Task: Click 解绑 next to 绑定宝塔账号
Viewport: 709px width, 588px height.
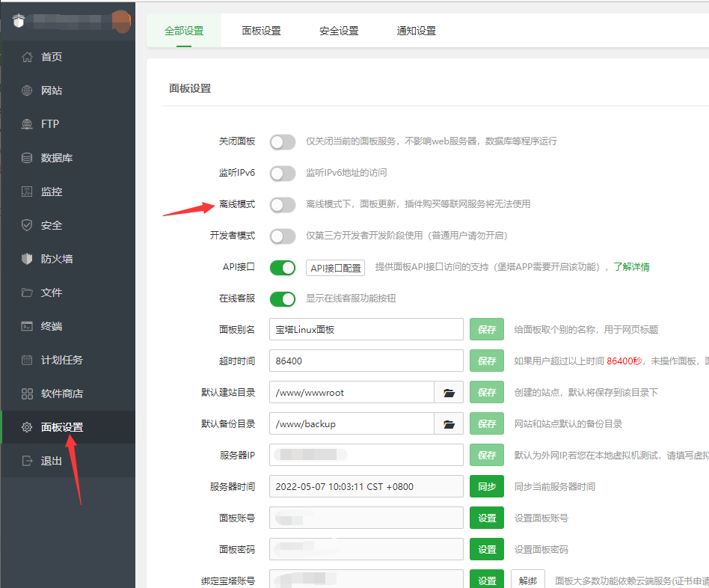Action: (x=528, y=580)
